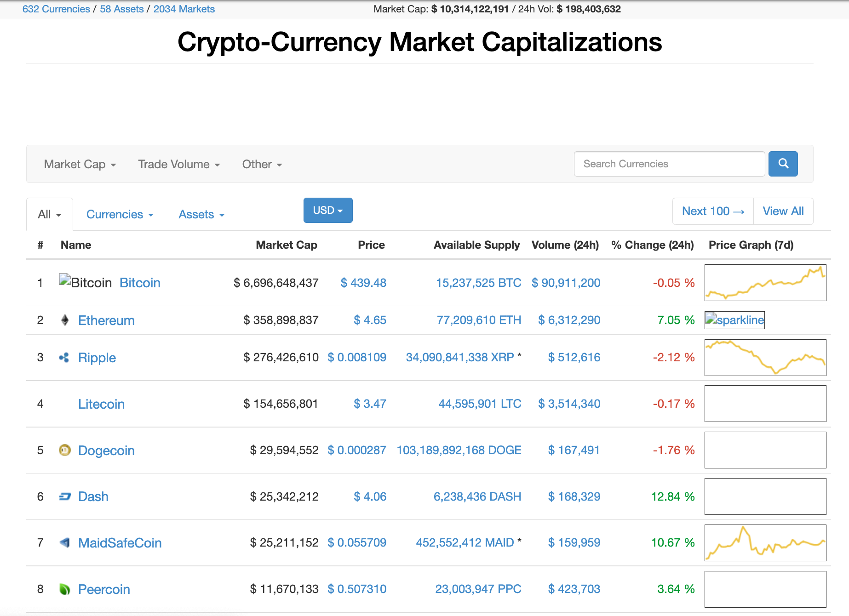Click supply 15,237,525 BTC
The width and height of the screenshot is (849, 616).
click(479, 283)
